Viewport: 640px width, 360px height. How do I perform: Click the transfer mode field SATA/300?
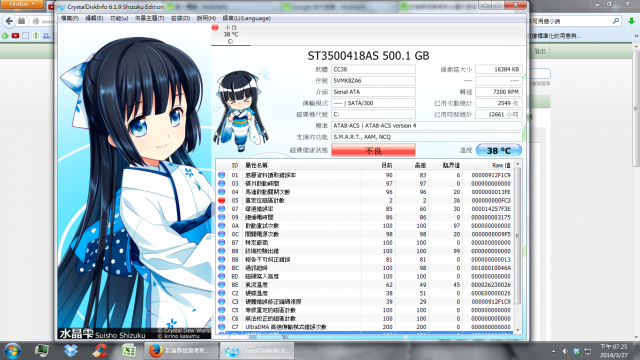click(x=373, y=103)
